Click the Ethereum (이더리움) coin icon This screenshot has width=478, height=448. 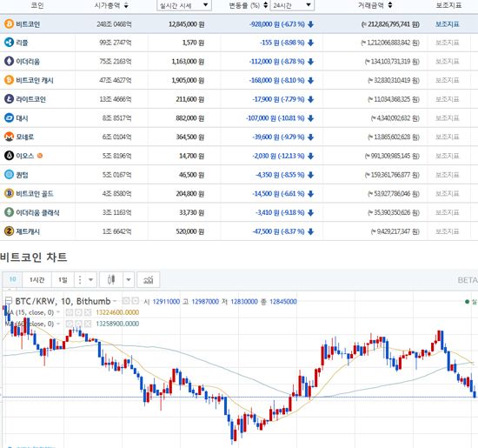(9, 61)
